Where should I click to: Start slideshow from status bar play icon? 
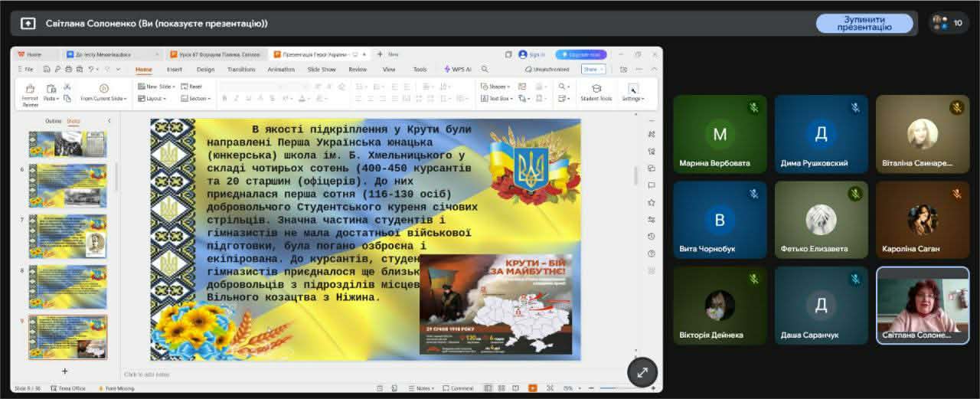click(533, 388)
